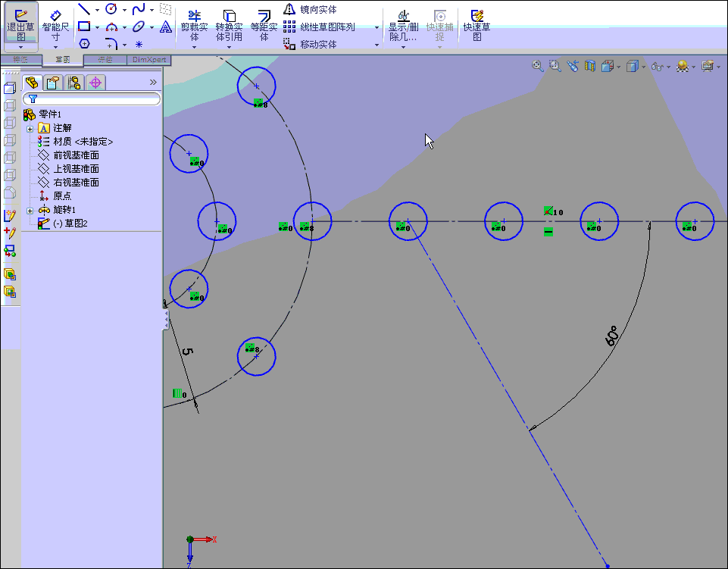The width and height of the screenshot is (728, 569).
Task: Expand the 注解 annotations tree node
Action: point(30,129)
